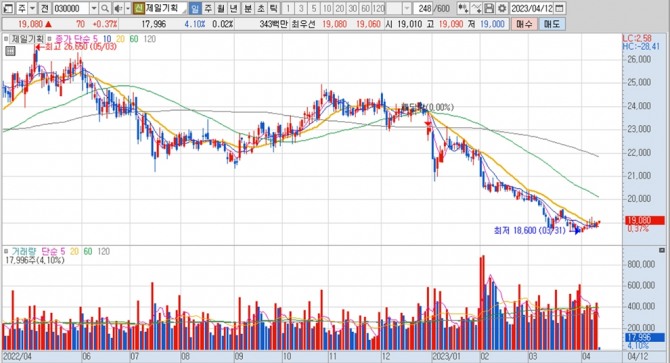This screenshot has width=670, height=363.
Task: Toggle the 제일기획 price legend checkbox
Action: [x=6, y=39]
